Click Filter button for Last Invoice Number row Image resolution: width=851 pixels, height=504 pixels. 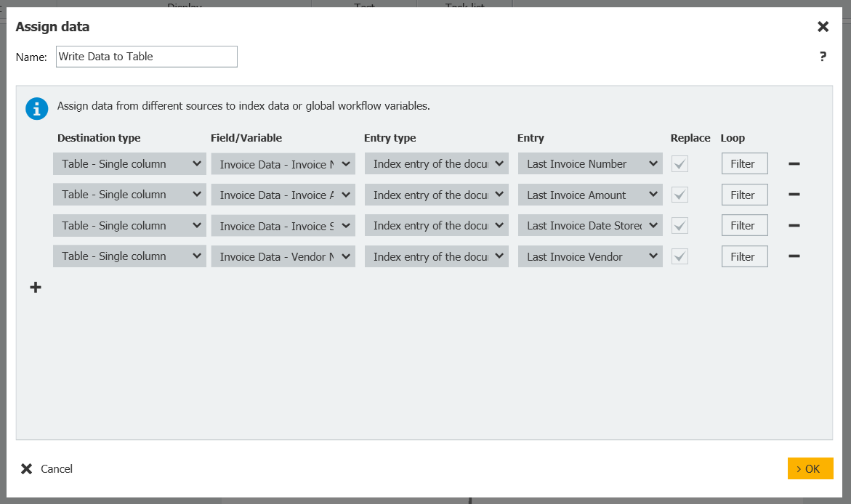point(744,164)
